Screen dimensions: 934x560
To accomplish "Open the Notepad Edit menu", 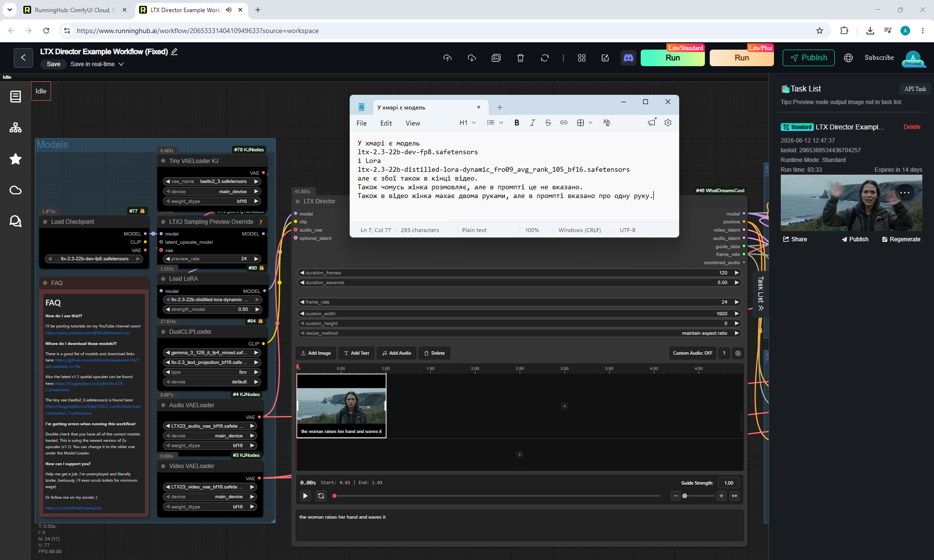I will pos(386,123).
